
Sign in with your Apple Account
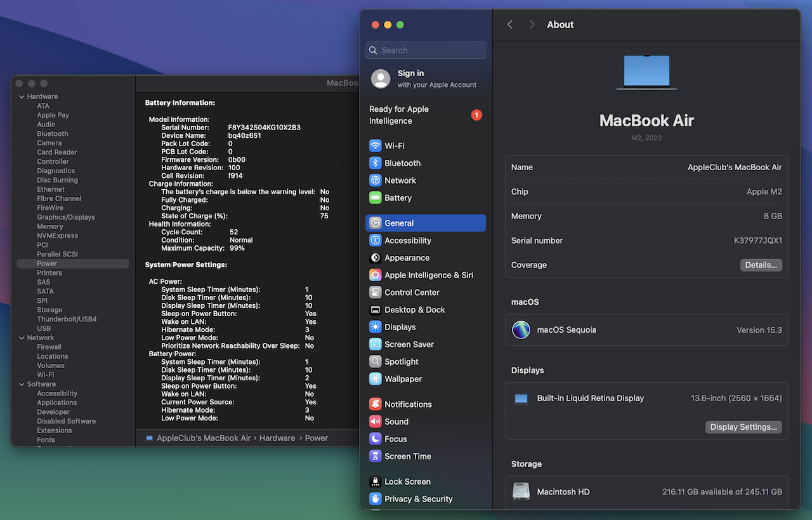point(426,79)
